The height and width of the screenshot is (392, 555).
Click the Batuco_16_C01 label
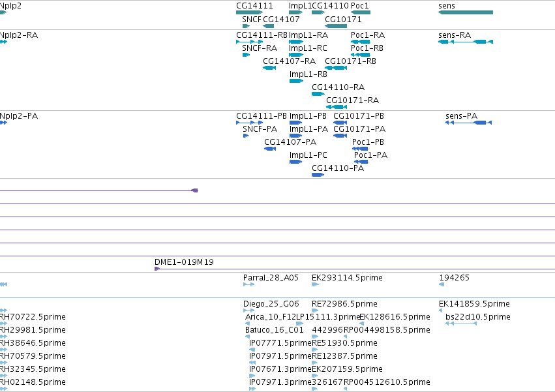[275, 330]
